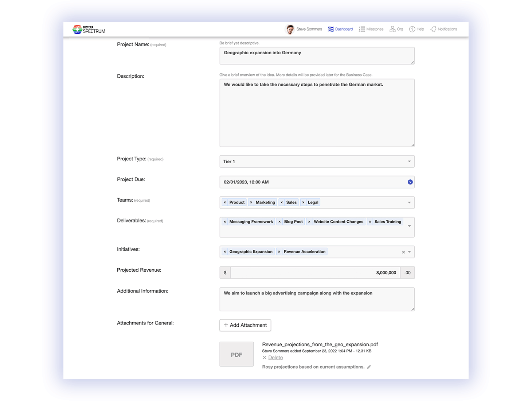Click the Website Content Changes tag label

[x=339, y=222]
